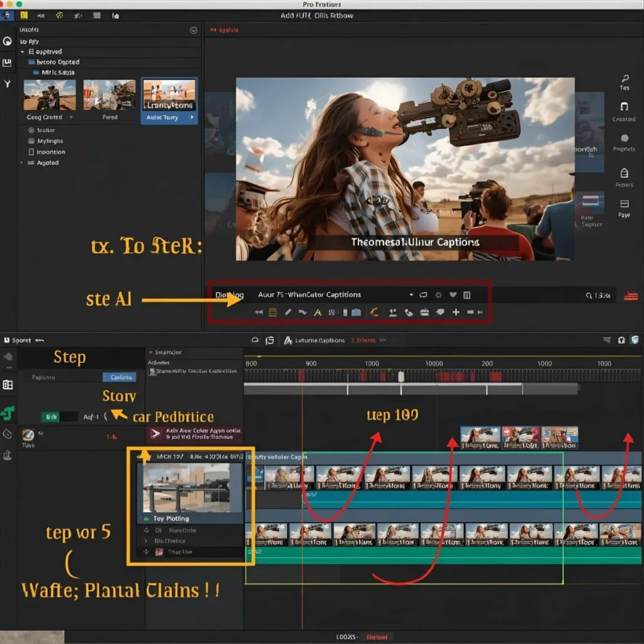Click the Dialog button left of the caption text
The width and height of the screenshot is (644, 644).
coord(230,294)
